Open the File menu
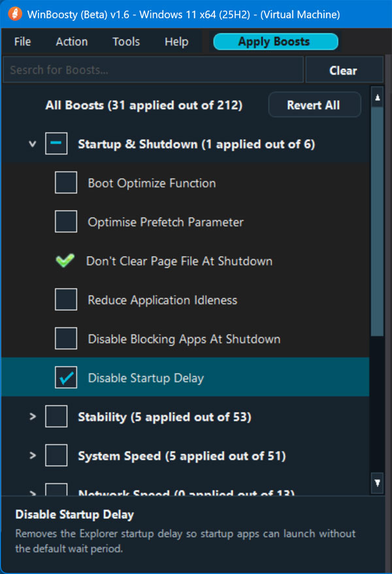This screenshot has height=574, width=392. [22, 42]
